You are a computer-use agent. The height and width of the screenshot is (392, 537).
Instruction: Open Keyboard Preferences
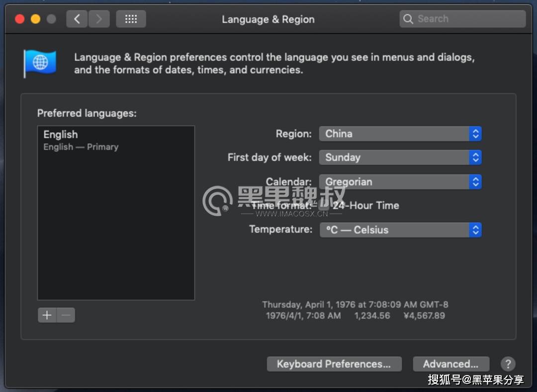tap(334, 364)
